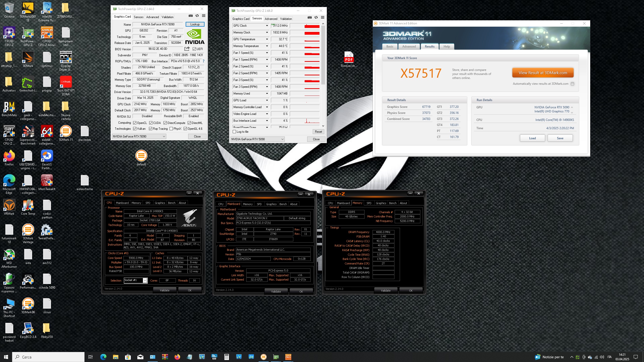Image resolution: width=644 pixels, height=362 pixels.
Task: Toggle the UEFI checkbox in GPU-Z
Action: coord(194,49)
